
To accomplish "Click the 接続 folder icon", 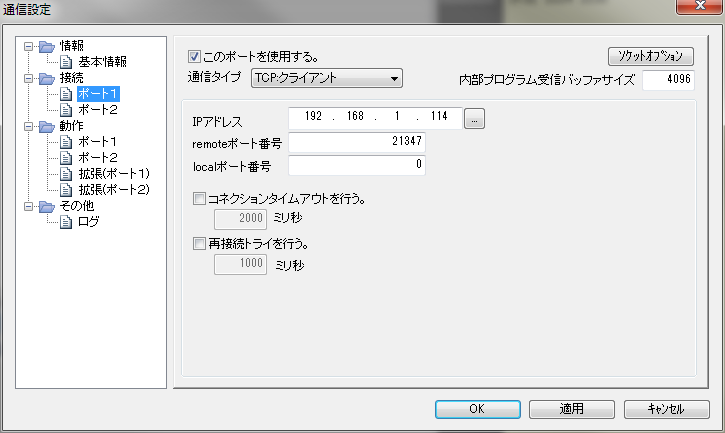I will [47, 78].
